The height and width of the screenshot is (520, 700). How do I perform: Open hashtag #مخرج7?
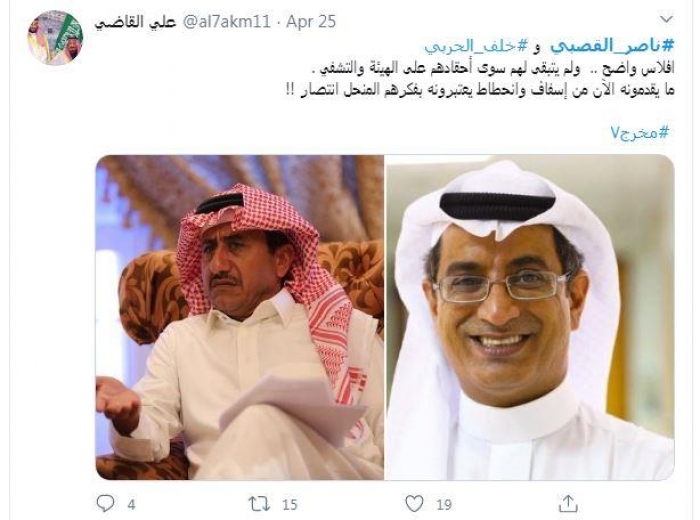pos(641,133)
